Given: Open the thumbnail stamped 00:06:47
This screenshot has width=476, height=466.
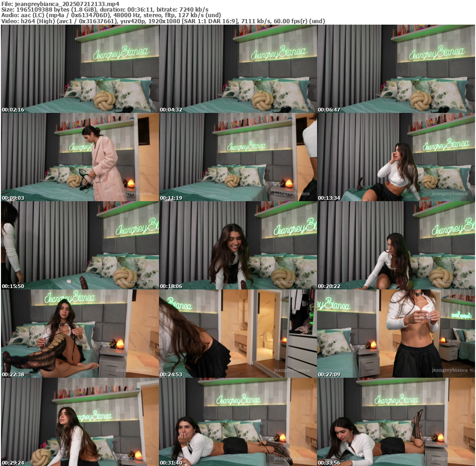Looking at the screenshot, I should click(396, 69).
